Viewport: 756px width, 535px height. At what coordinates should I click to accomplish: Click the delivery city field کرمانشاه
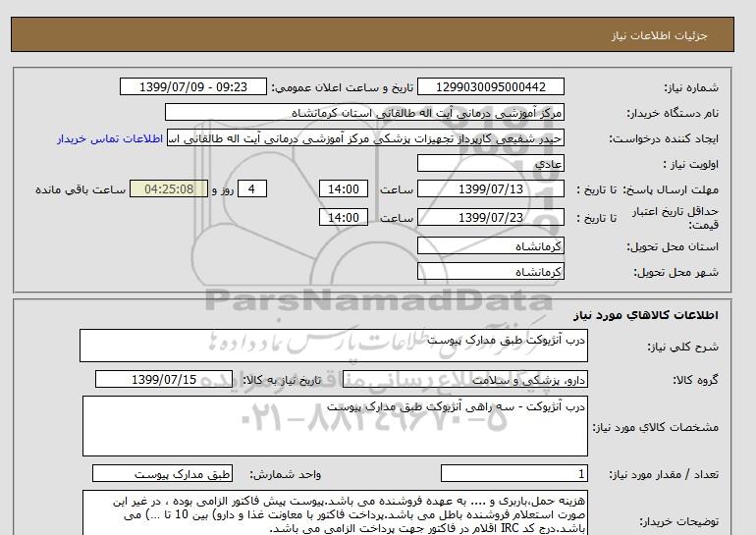[x=490, y=271]
